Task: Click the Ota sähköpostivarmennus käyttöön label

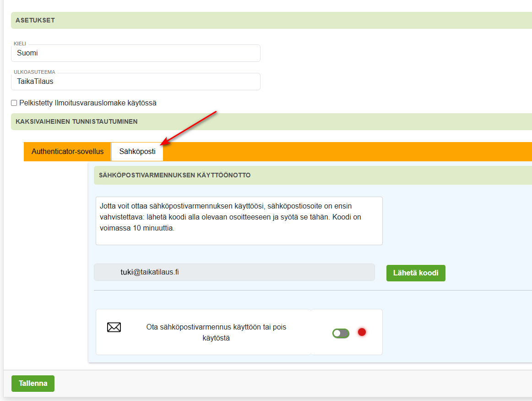Action: (x=216, y=332)
